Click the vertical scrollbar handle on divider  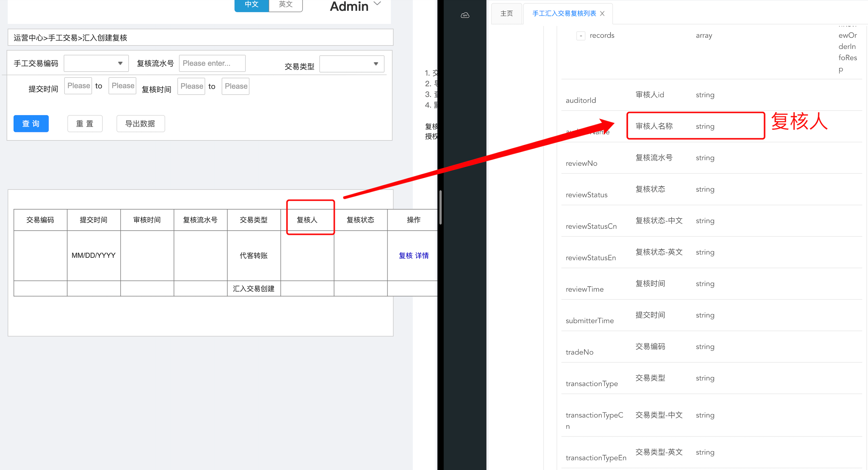(440, 207)
